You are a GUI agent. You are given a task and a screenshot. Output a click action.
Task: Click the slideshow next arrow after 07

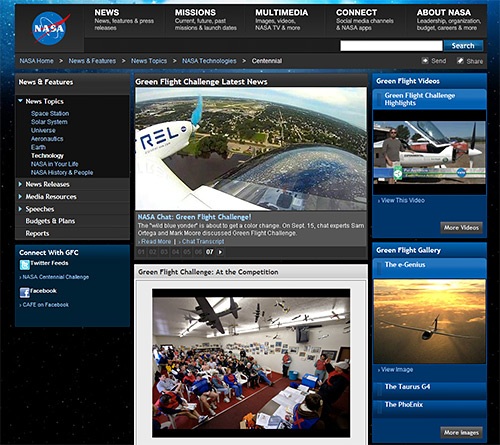point(220,252)
